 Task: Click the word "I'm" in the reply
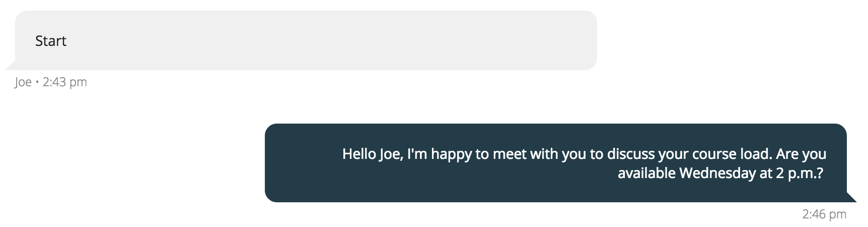pyautogui.click(x=417, y=154)
